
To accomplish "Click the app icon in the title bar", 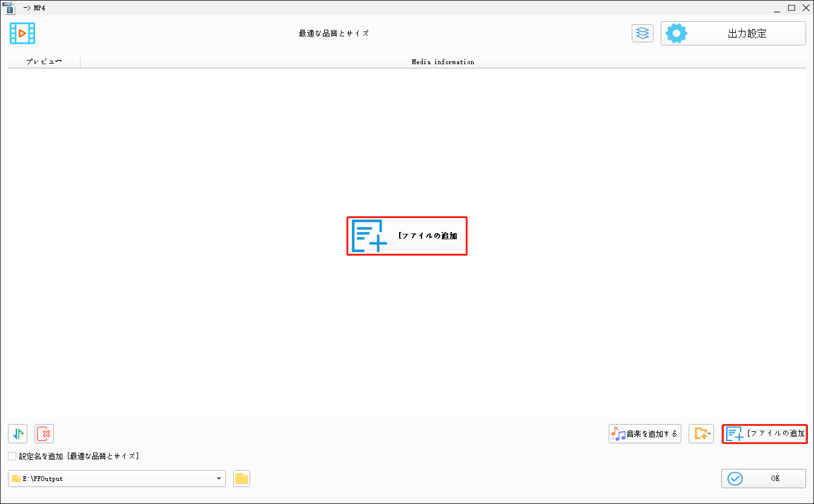I will pos(9,8).
